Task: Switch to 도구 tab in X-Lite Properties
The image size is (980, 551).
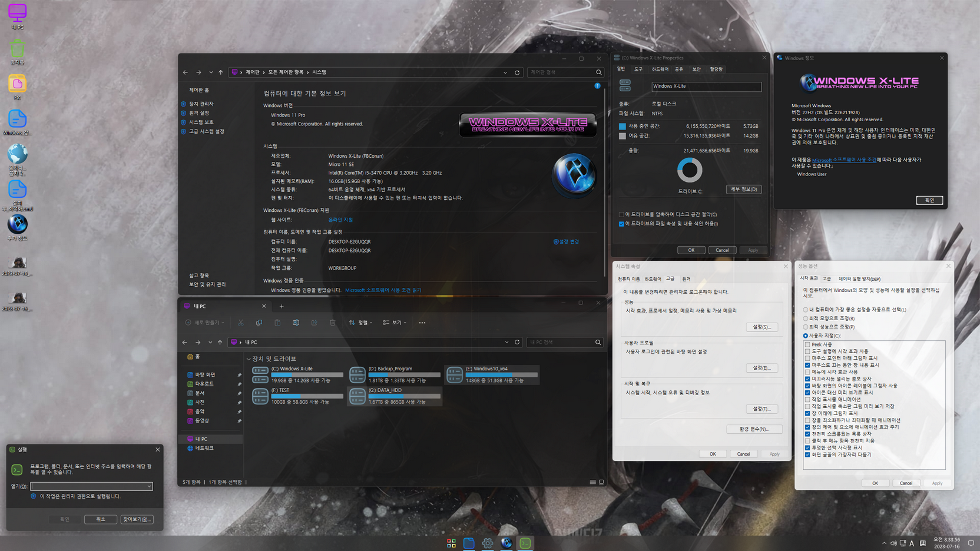Action: click(x=638, y=69)
